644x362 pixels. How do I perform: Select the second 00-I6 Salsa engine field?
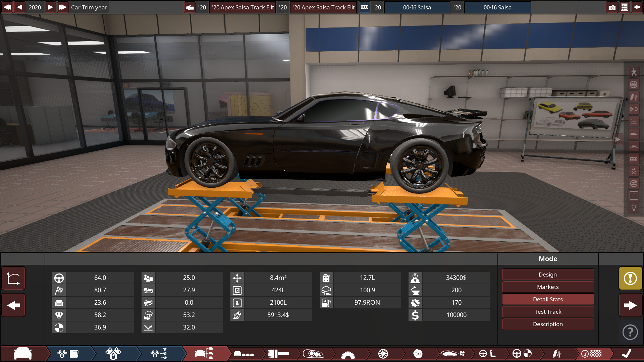pos(497,7)
